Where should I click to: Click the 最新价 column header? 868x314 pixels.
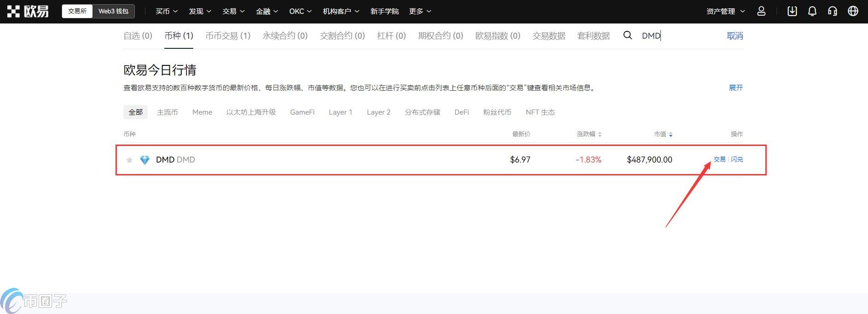(x=521, y=134)
